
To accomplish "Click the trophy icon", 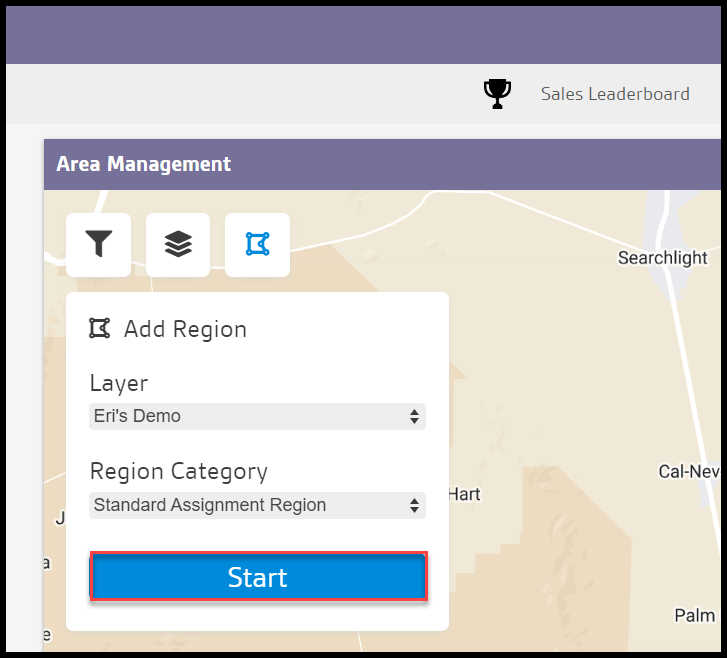I will click(x=497, y=94).
